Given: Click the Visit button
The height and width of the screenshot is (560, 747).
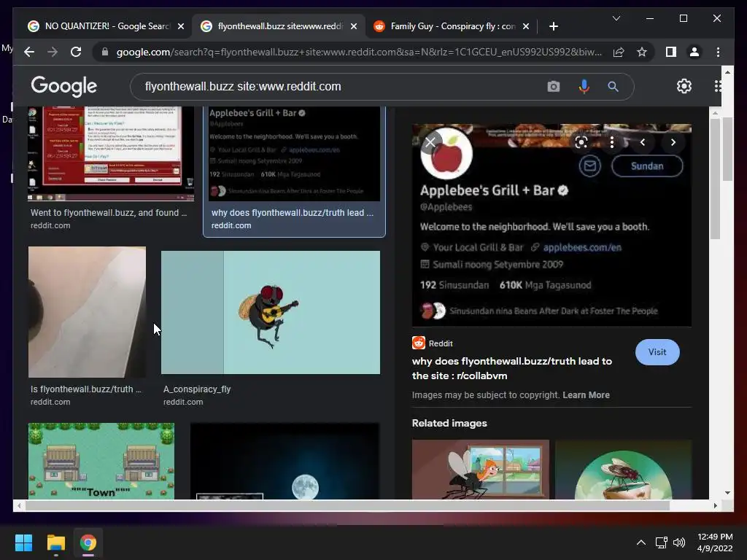Looking at the screenshot, I should (657, 352).
